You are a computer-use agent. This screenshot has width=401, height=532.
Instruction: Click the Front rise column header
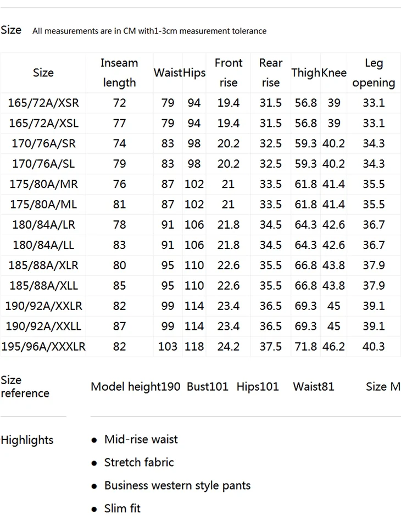(x=229, y=73)
